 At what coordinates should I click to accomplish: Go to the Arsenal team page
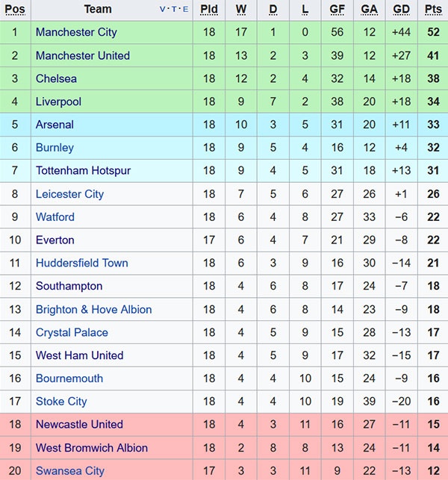point(55,125)
